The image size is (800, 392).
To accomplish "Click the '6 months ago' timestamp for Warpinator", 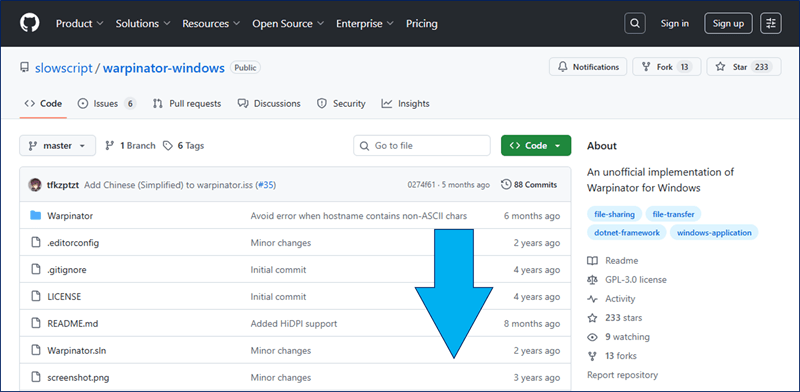I will 532,216.
